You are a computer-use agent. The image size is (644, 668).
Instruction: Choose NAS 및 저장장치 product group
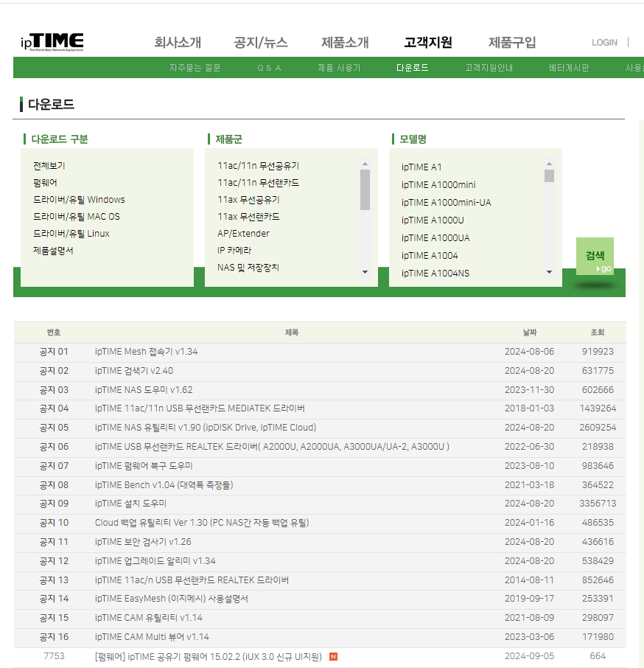coord(248,268)
